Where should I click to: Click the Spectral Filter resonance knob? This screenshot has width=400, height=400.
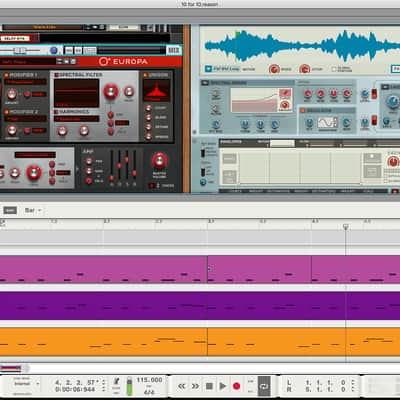tap(129, 91)
